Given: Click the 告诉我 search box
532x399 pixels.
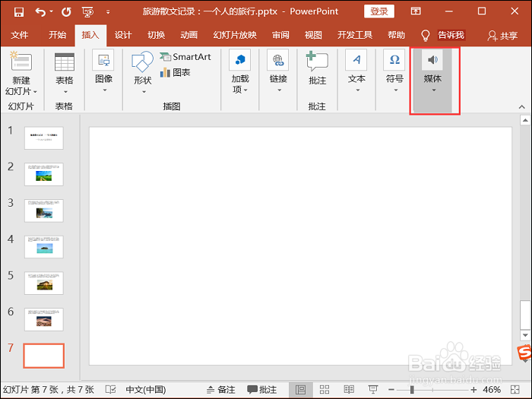Looking at the screenshot, I should (x=451, y=35).
